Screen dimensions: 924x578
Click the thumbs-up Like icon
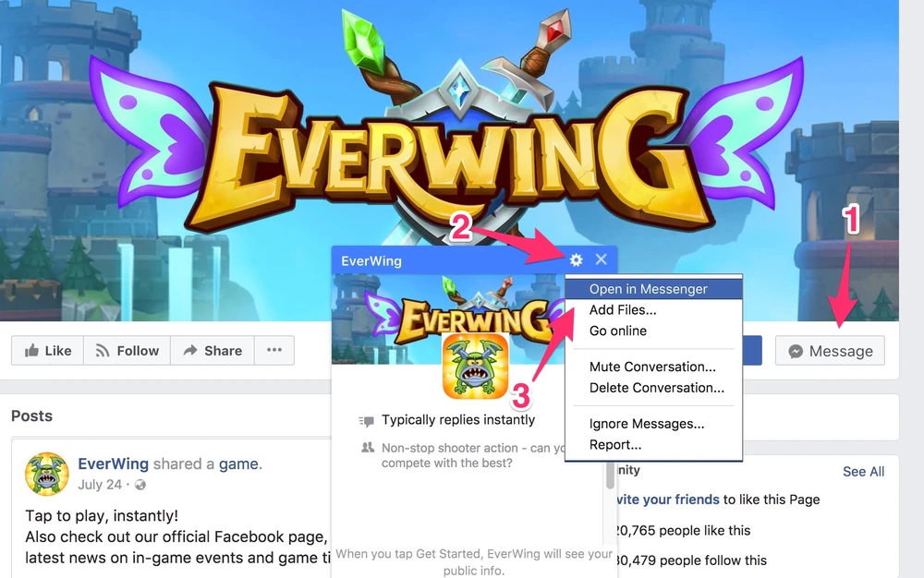[31, 351]
